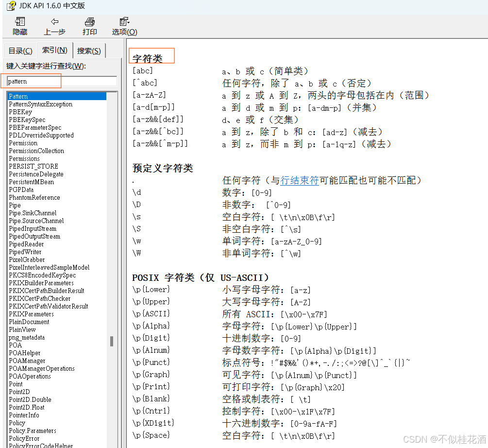This screenshot has width=488, height=448.
Task: Select POAManager in the index list
Action: [27, 361]
